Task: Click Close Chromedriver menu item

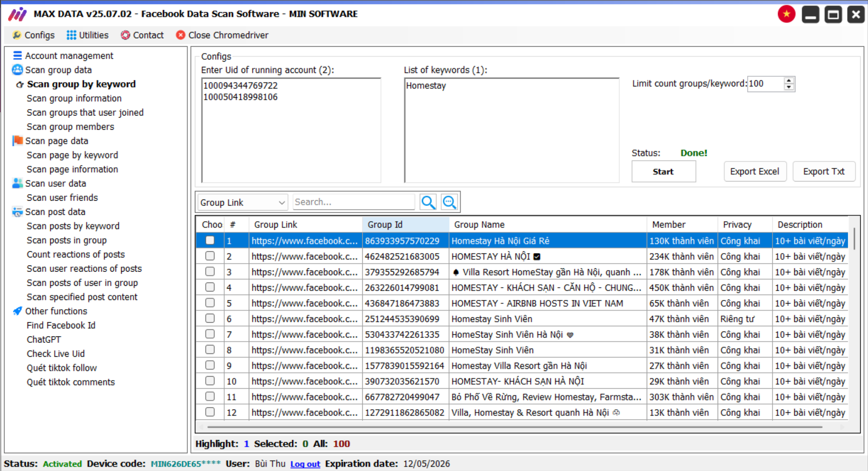Action: [x=222, y=35]
